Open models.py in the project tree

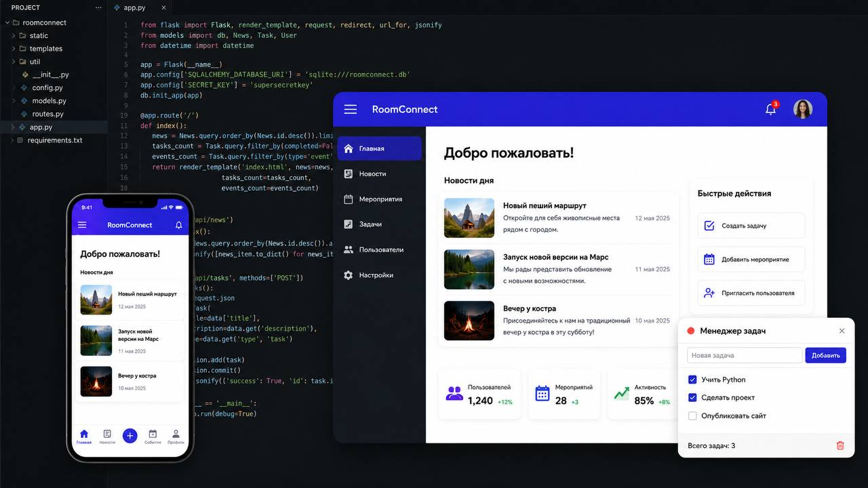49,101
